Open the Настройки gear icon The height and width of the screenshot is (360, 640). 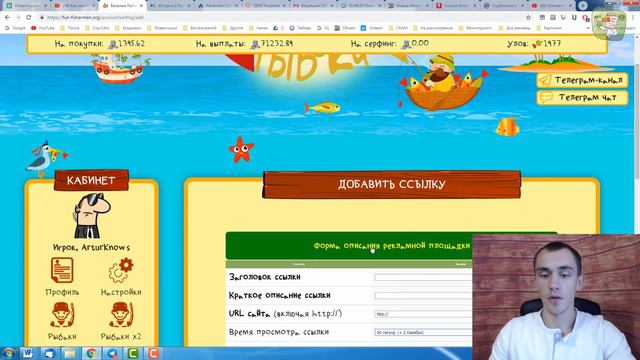(x=121, y=270)
